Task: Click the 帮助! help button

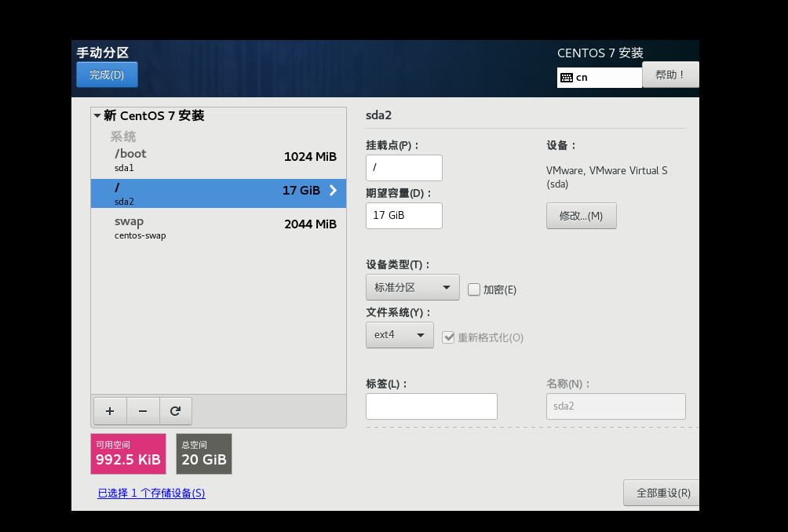Action: (x=670, y=75)
